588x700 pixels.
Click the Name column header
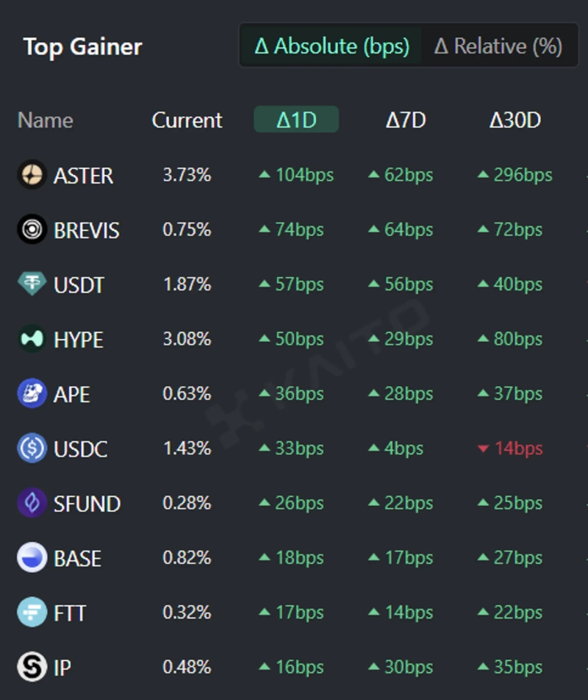point(45,120)
